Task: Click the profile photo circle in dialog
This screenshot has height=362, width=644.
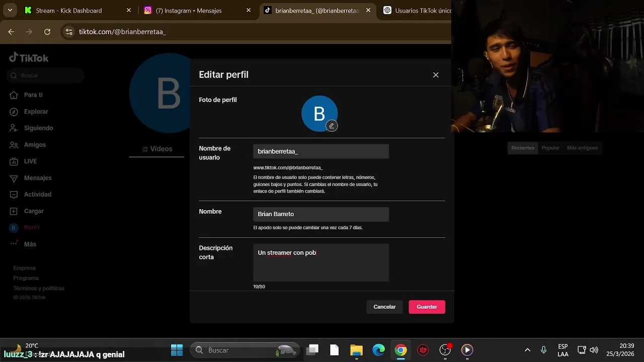Action: coord(319,114)
